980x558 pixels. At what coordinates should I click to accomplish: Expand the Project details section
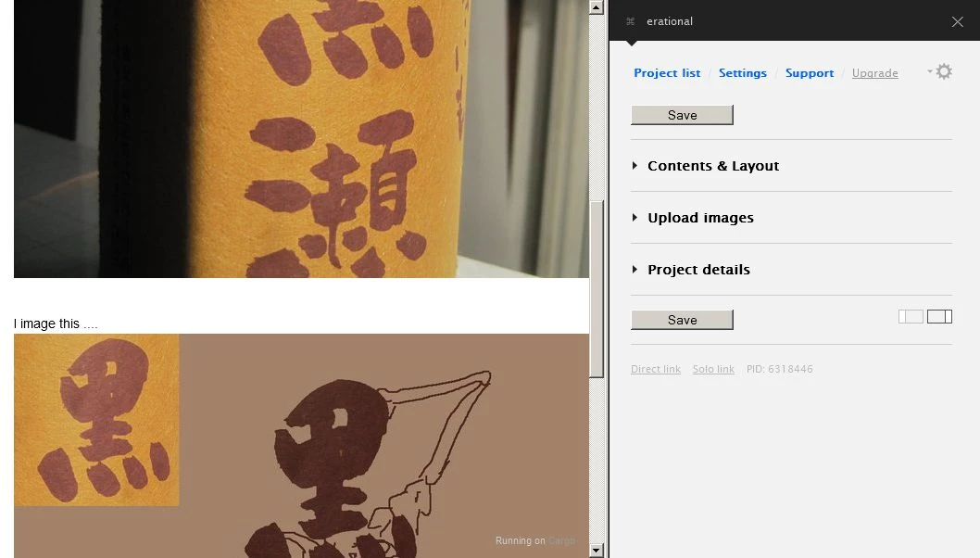pyautogui.click(x=697, y=270)
